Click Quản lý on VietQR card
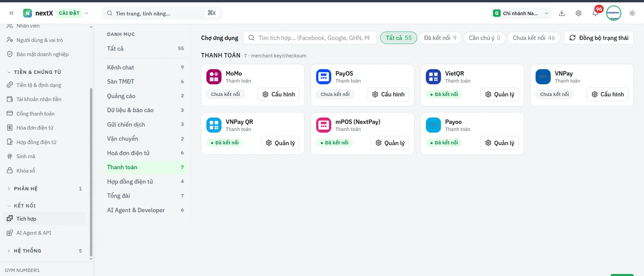Screen dimensions: 644x276 pos(500,94)
